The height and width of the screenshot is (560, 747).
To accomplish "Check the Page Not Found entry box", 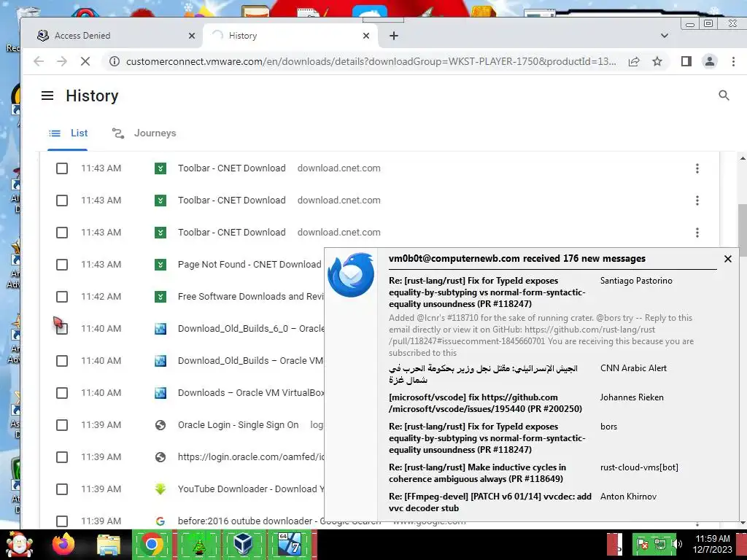I will [62, 265].
